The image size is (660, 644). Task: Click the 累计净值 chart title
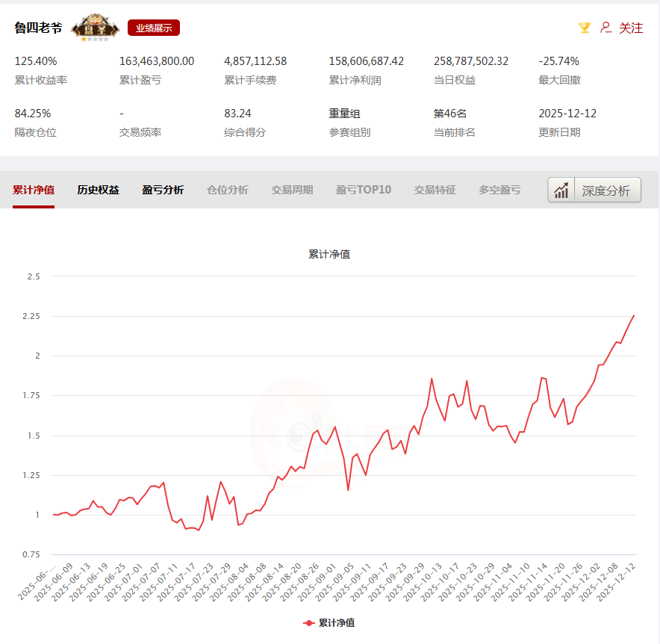pos(329,254)
